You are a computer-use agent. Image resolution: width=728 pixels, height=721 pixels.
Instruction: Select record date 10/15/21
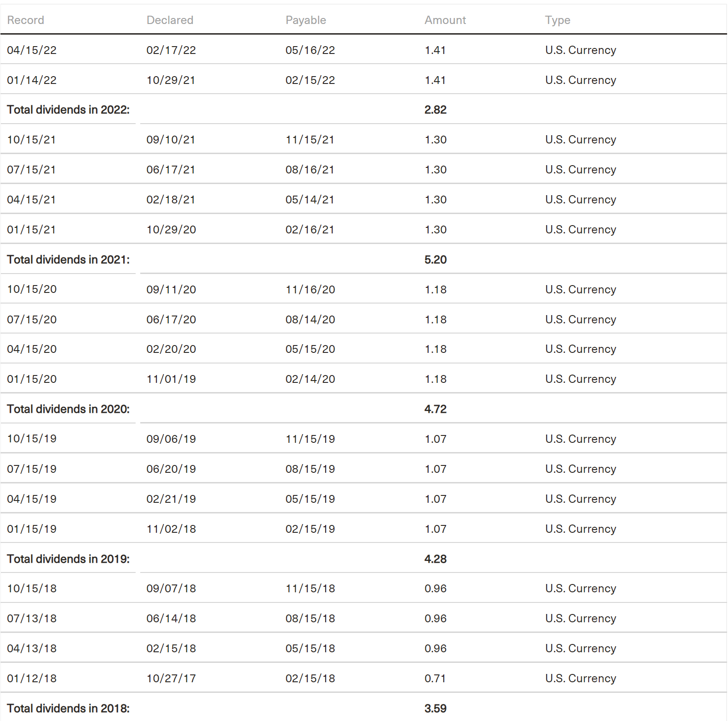[x=32, y=140]
